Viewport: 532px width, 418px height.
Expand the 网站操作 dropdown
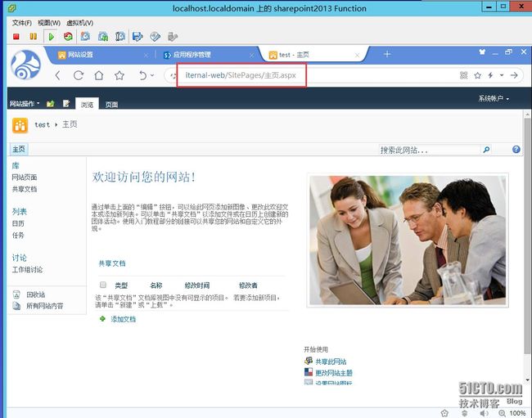pos(25,103)
